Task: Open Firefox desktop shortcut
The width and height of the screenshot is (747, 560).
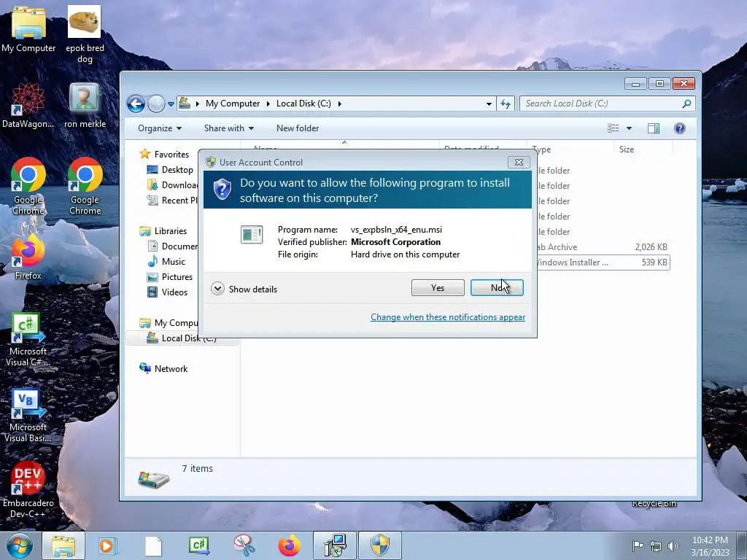Action: point(28,257)
